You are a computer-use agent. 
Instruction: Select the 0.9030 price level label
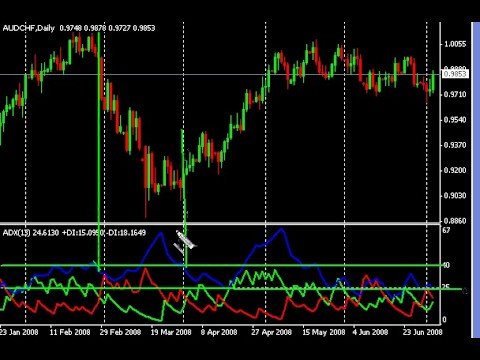455,195
